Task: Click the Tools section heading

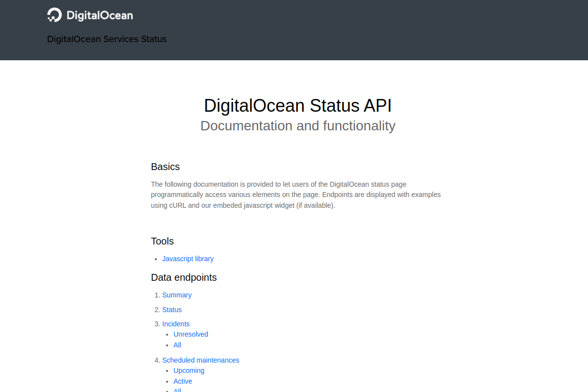Action: (x=162, y=241)
